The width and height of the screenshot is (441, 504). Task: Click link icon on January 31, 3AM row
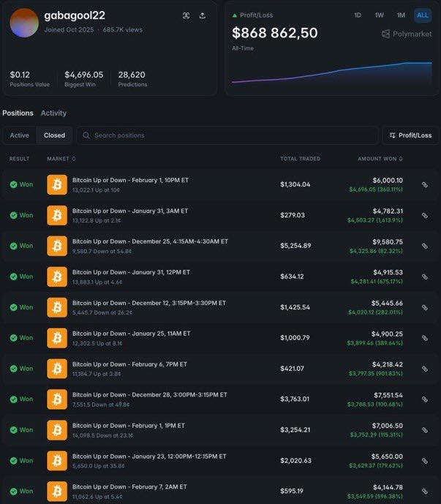pos(424,215)
